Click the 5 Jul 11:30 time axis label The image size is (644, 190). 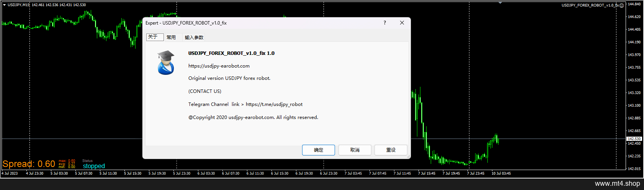(108, 173)
